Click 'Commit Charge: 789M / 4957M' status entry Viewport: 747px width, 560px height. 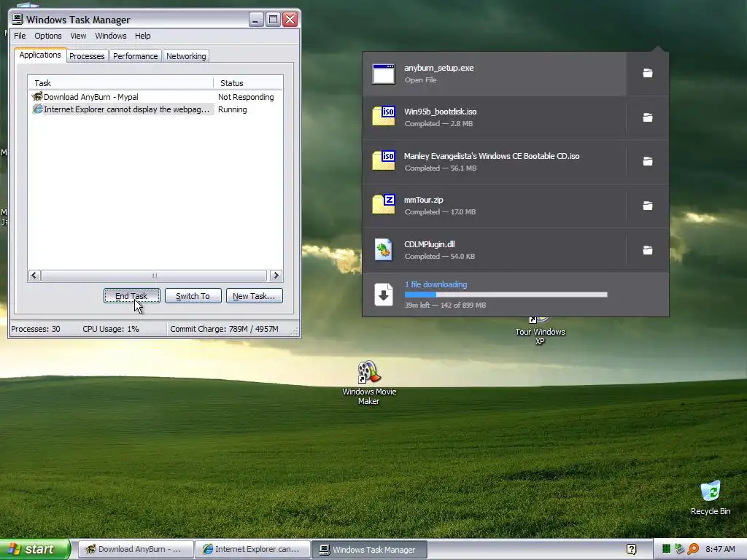coord(224,329)
